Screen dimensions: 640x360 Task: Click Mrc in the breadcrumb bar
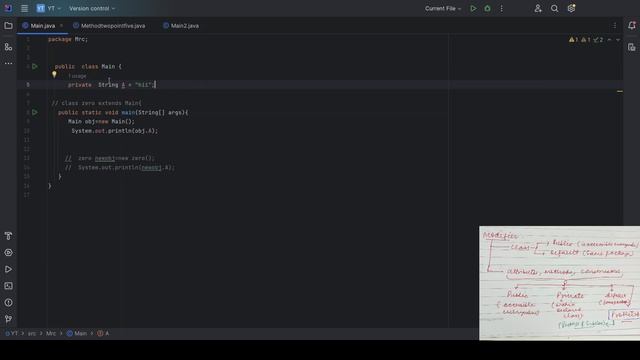point(51,333)
